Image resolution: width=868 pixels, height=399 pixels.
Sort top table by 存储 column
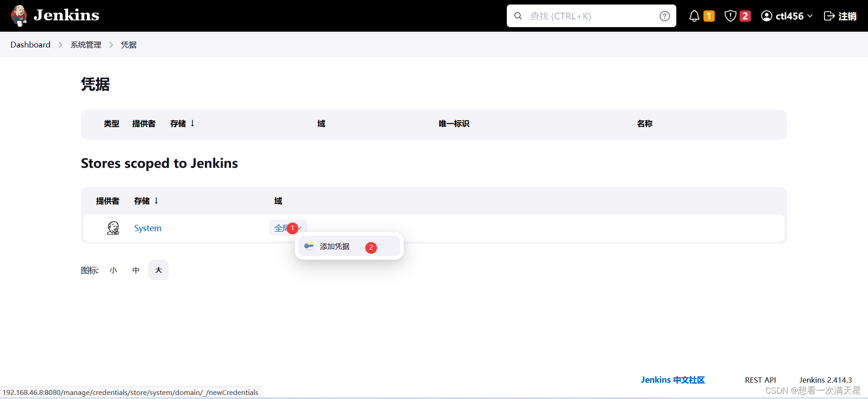[x=182, y=123]
